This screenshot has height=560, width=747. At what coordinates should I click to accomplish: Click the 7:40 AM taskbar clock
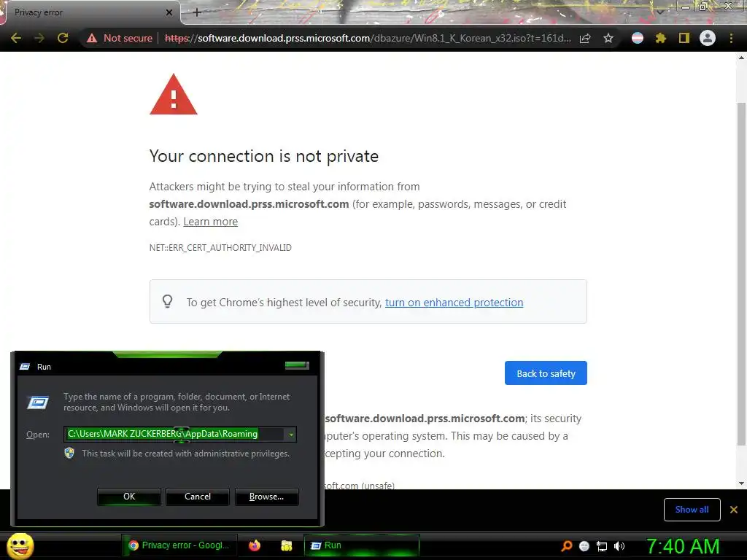click(x=683, y=546)
